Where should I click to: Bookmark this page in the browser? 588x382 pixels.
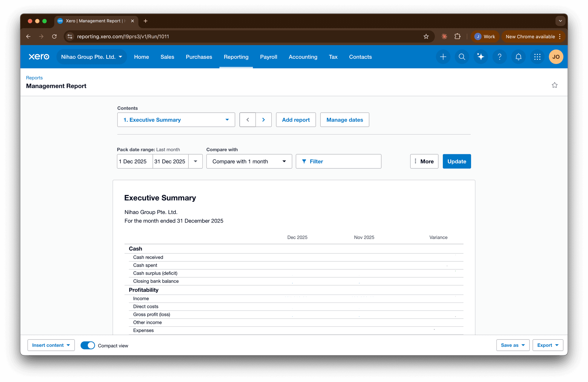426,36
